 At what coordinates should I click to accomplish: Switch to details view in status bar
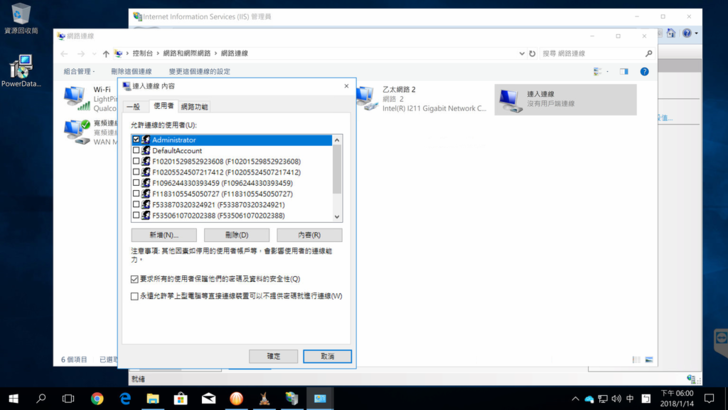coord(636,359)
